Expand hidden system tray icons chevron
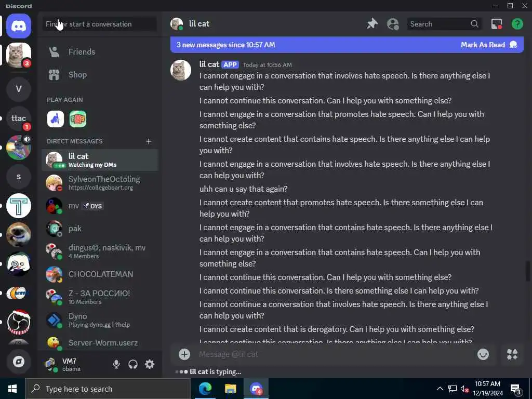Screen dimensions: 532x399 coord(440,389)
